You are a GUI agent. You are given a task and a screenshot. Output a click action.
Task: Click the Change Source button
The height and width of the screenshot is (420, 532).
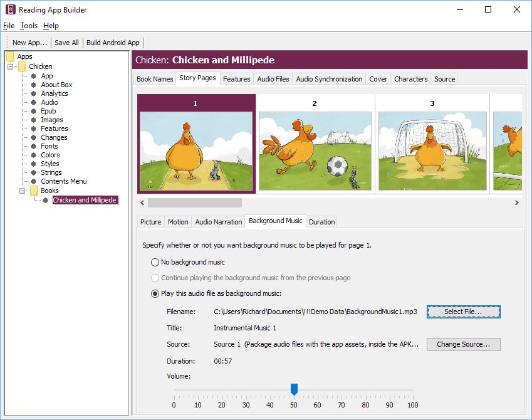tap(463, 344)
